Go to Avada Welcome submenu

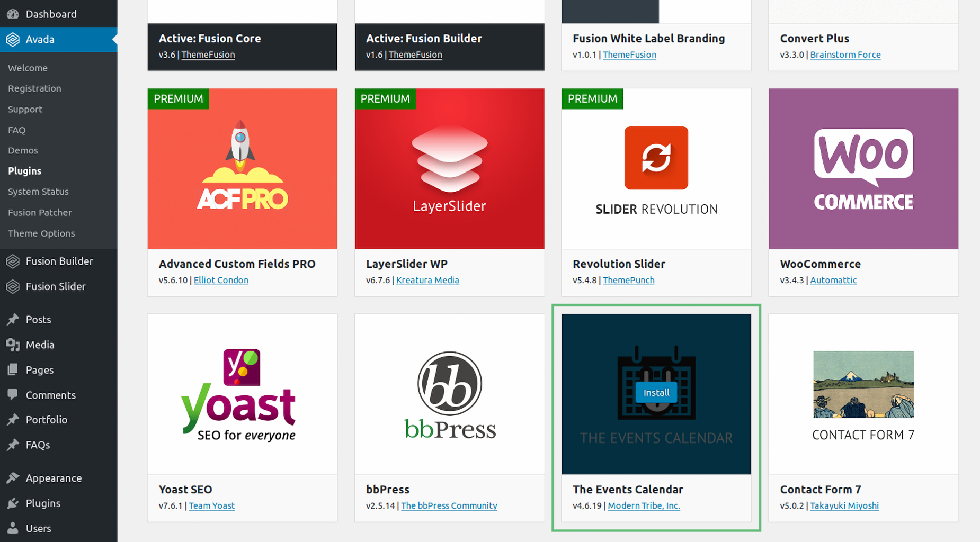[28, 68]
